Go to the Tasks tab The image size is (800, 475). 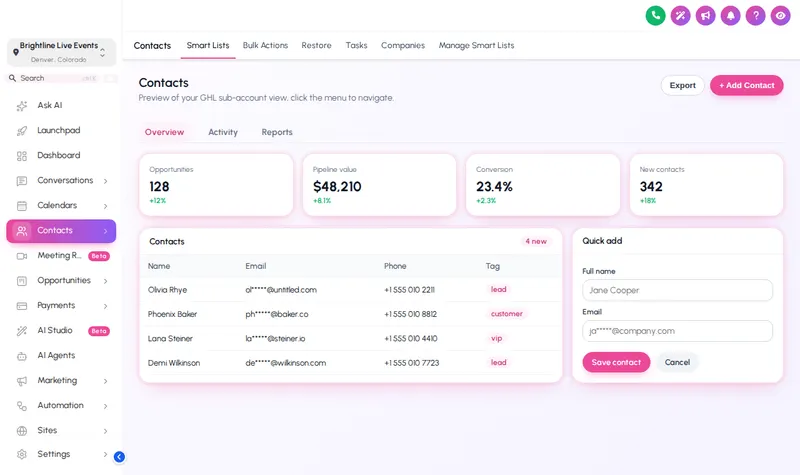click(x=356, y=45)
